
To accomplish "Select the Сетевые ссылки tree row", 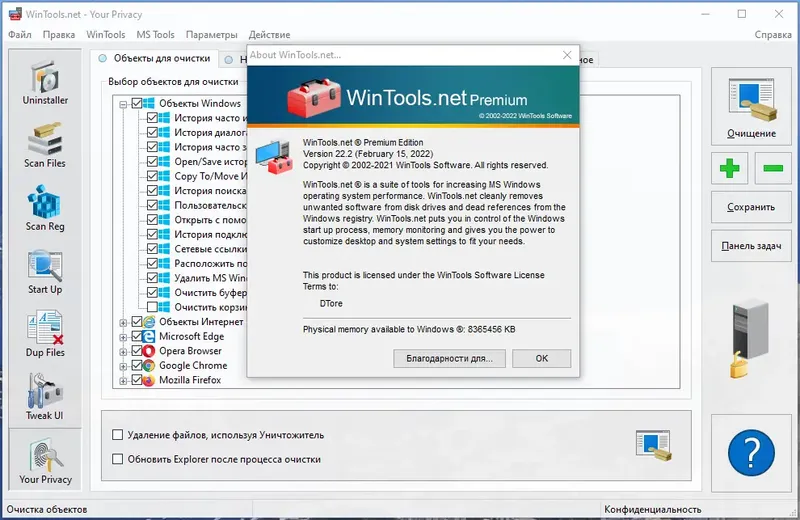I will click(210, 249).
